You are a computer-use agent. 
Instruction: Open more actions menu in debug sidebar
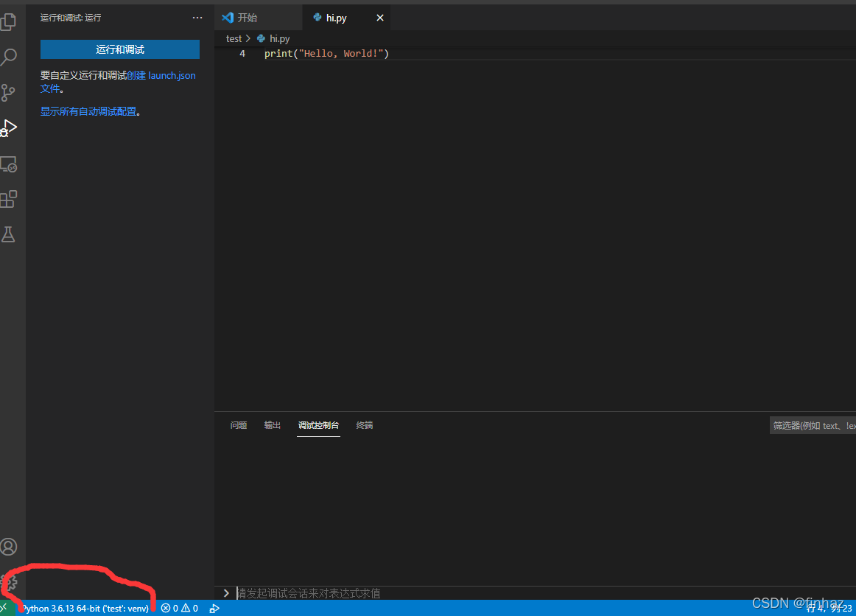(197, 18)
